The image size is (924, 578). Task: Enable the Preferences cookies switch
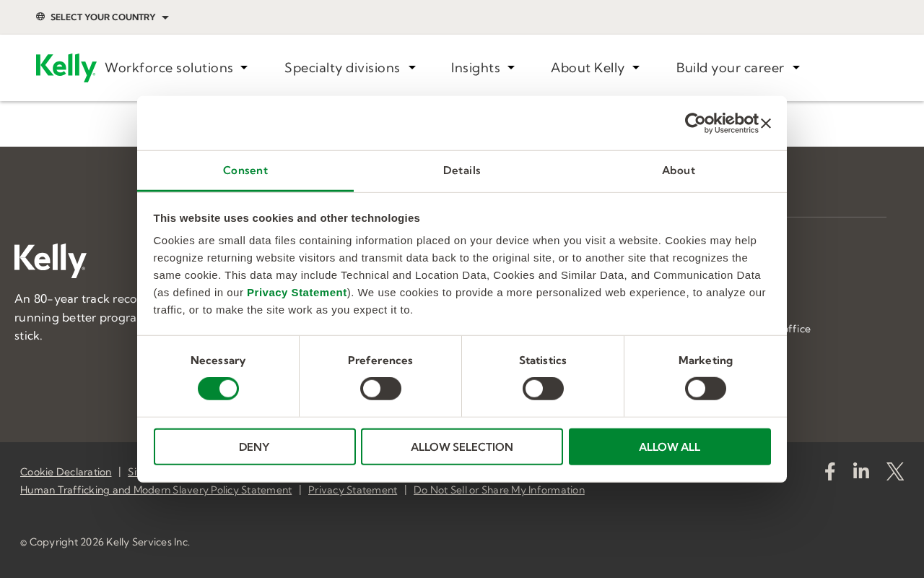380,389
